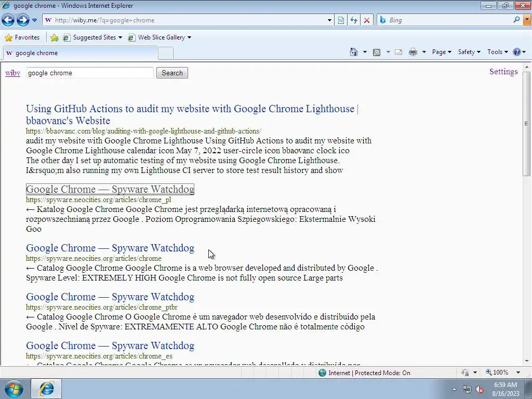Click the bbaovanc.com URL text
The height and width of the screenshot is (399, 532).
(143, 131)
